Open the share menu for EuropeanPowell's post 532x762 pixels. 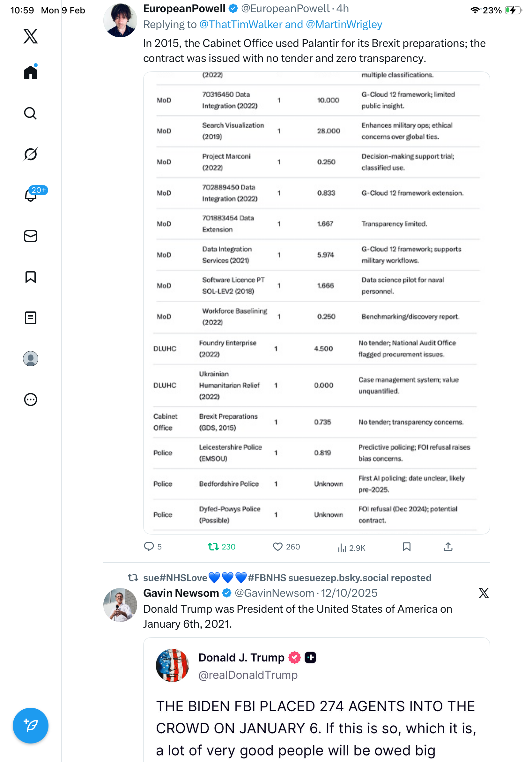point(448,547)
